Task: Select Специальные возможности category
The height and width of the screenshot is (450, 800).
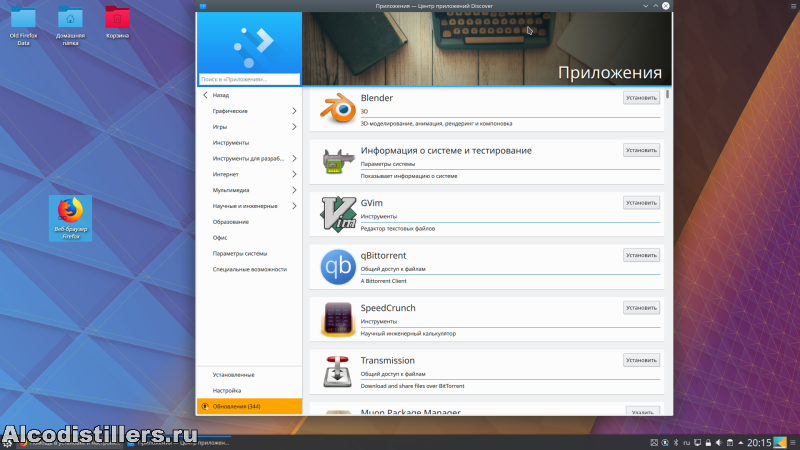Action: [x=249, y=269]
